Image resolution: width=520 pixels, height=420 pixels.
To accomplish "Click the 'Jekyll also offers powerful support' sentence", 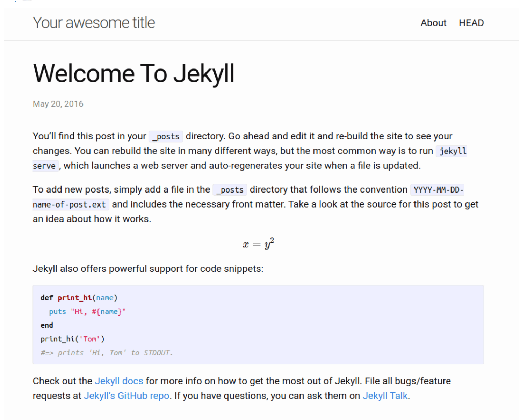I will 148,269.
